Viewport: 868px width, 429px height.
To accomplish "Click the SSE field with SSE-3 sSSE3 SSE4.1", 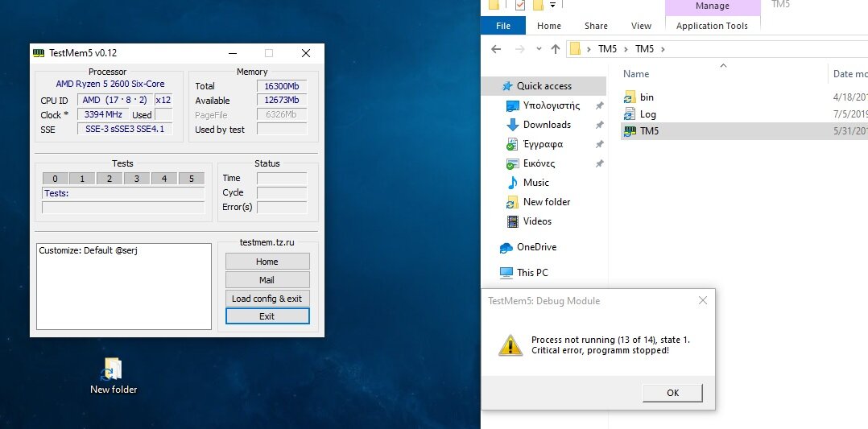I will [x=125, y=129].
